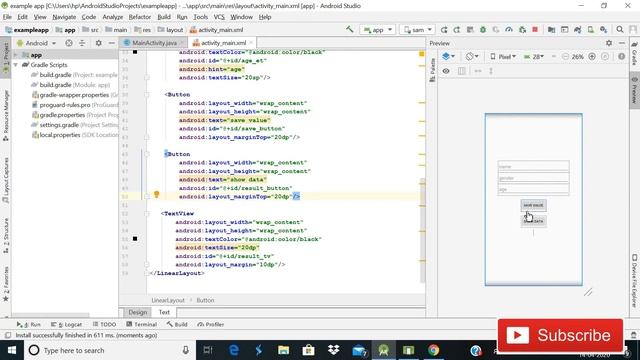This screenshot has width=640, height=360.
Task: Click SAVE VALUE button in layout preview
Action: [x=533, y=205]
